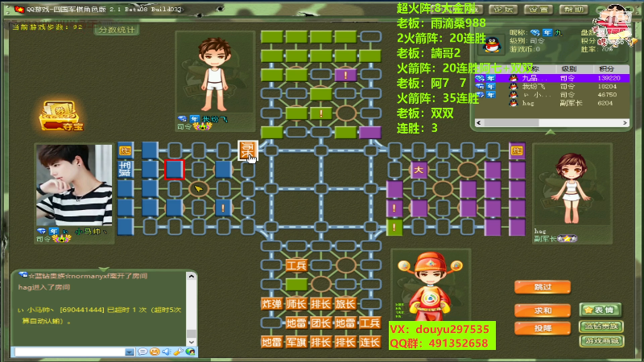Click the key tool icon in chat bar

pos(178,352)
